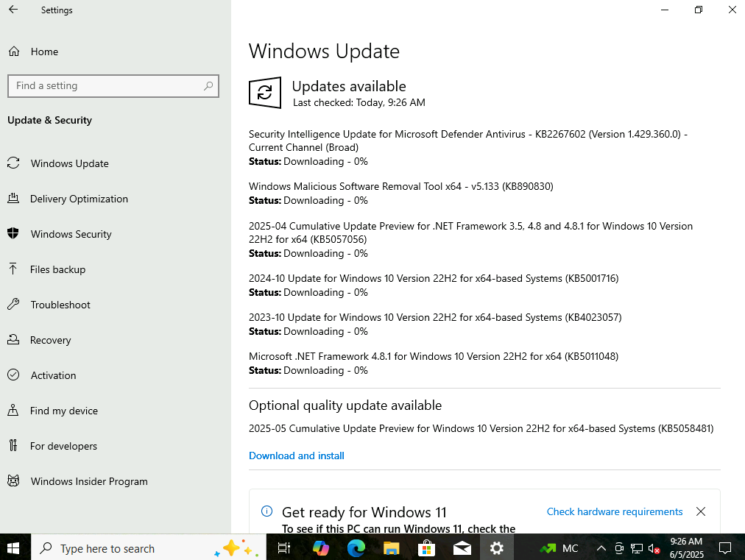Image resolution: width=745 pixels, height=560 pixels.
Task: Click the Activation checkmark circle icon
Action: point(13,375)
